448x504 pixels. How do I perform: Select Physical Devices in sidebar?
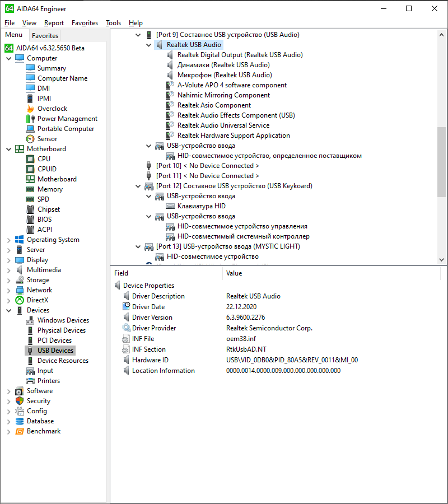pyautogui.click(x=62, y=330)
